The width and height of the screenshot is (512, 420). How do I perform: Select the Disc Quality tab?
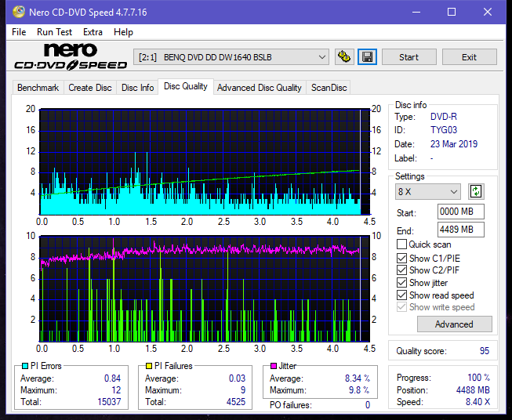[186, 86]
